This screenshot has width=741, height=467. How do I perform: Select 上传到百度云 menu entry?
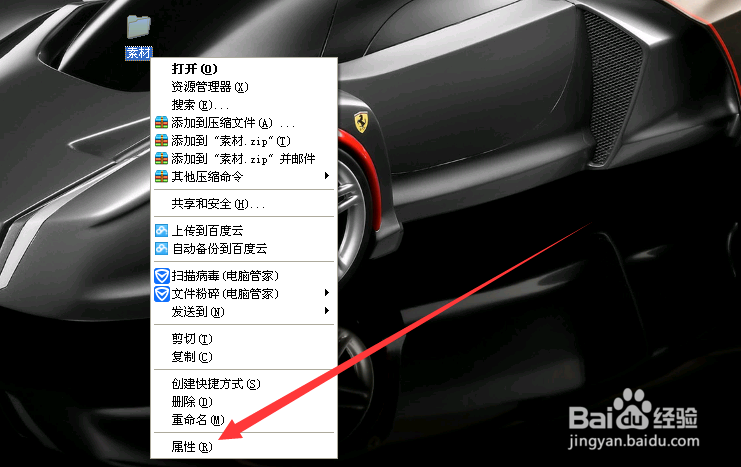(244, 231)
